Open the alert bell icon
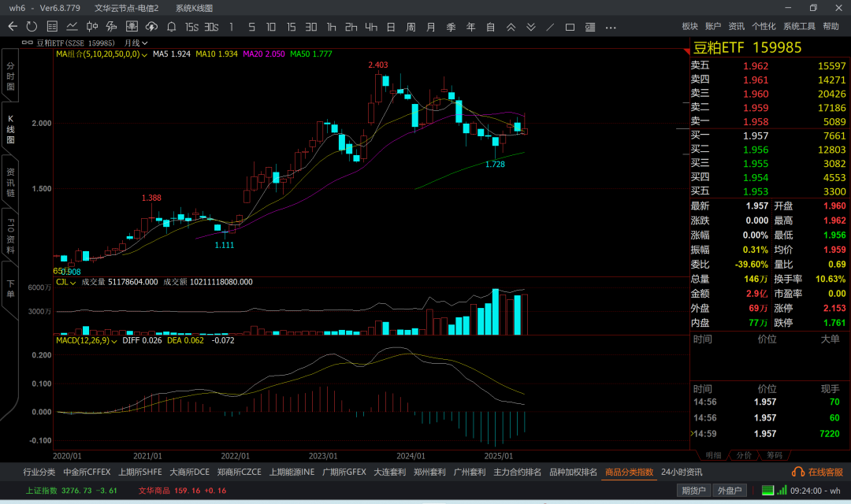 tap(171, 27)
